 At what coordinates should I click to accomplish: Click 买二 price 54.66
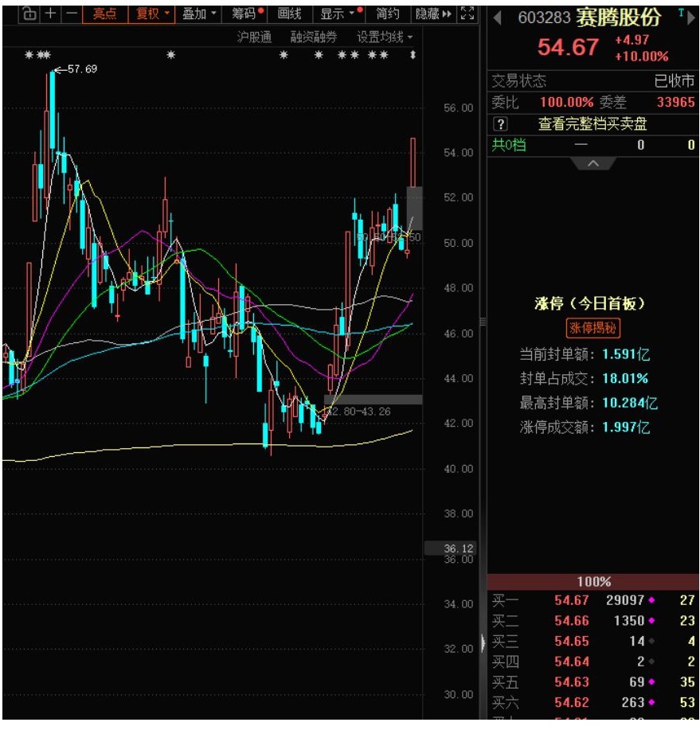pyautogui.click(x=572, y=621)
